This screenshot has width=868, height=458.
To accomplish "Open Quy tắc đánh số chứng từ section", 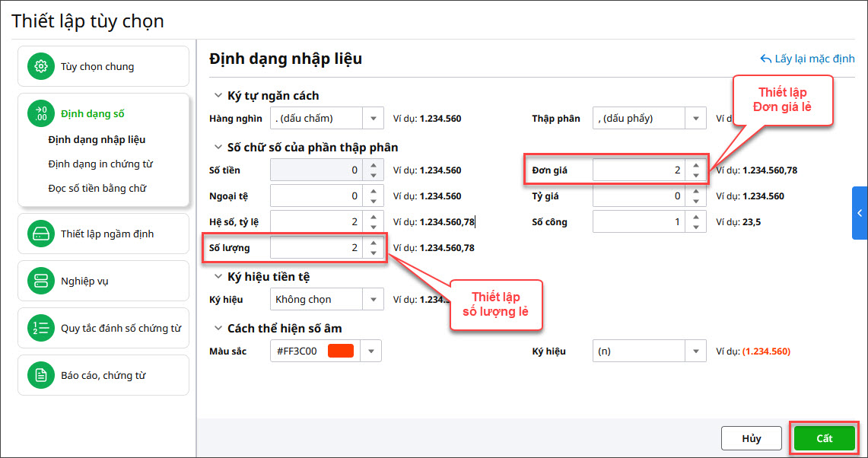I will 103,328.
